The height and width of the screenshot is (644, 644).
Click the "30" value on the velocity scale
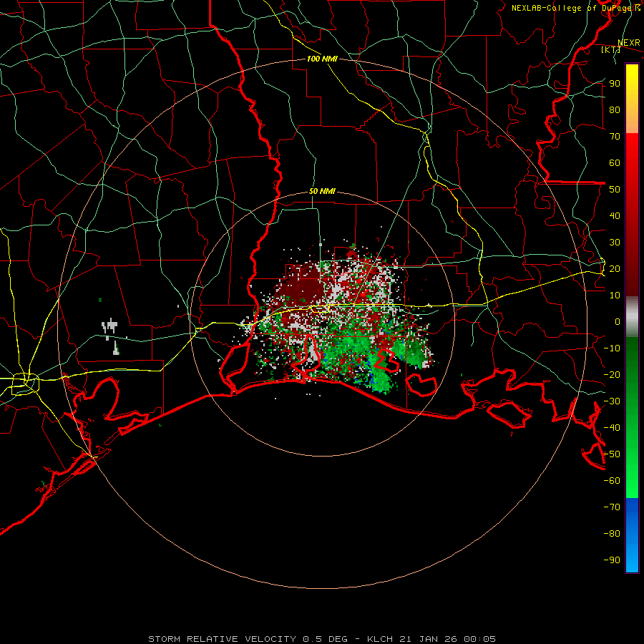click(615, 243)
